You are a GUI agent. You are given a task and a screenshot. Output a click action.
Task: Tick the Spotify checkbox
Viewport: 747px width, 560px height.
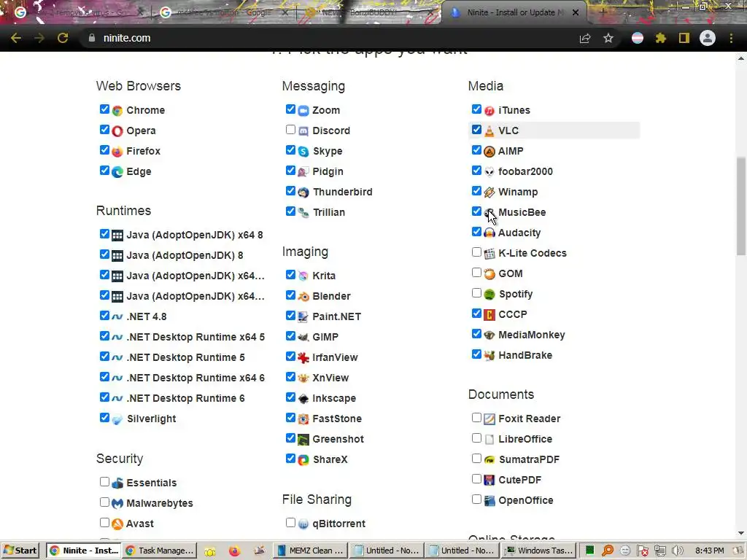click(x=476, y=293)
